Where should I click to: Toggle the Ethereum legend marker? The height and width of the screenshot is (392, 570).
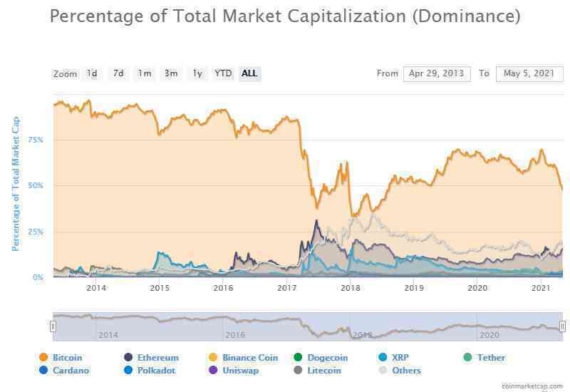[x=128, y=357]
